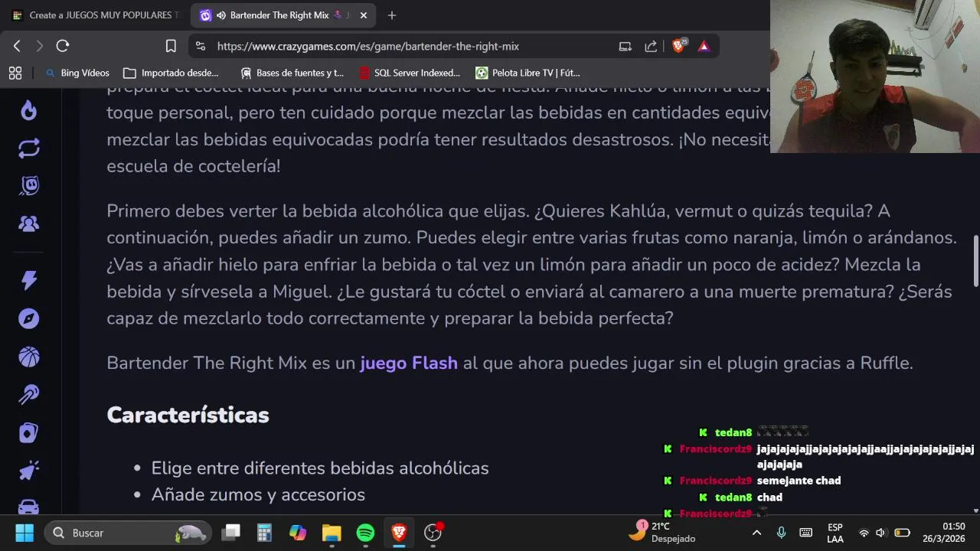Click the Características heading

click(x=188, y=415)
